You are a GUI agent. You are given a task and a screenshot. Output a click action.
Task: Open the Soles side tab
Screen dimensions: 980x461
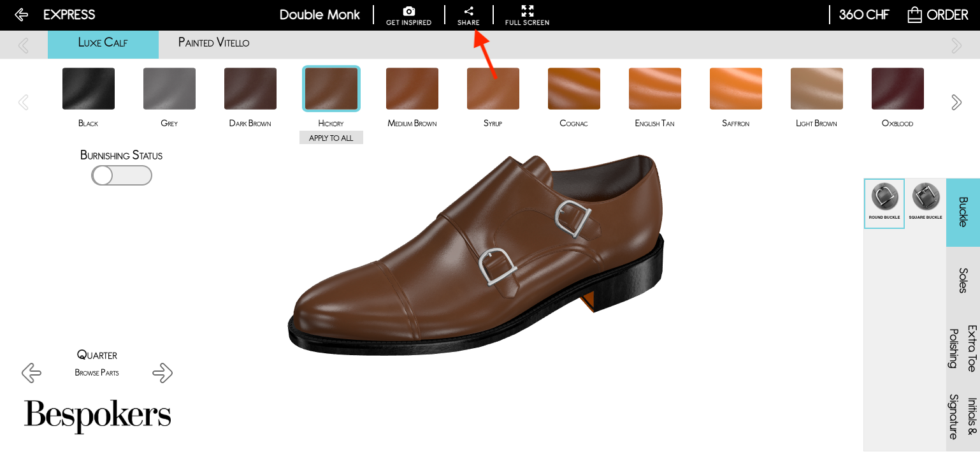pyautogui.click(x=963, y=280)
